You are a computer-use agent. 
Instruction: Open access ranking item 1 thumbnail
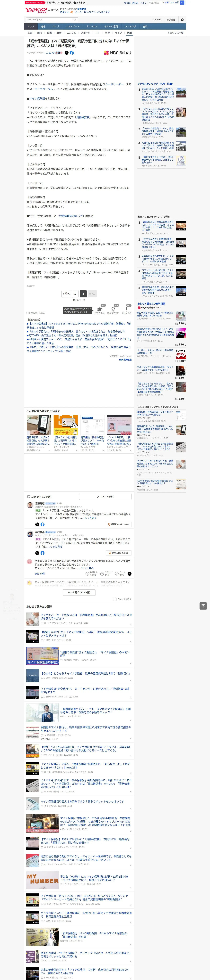pos(181,92)
